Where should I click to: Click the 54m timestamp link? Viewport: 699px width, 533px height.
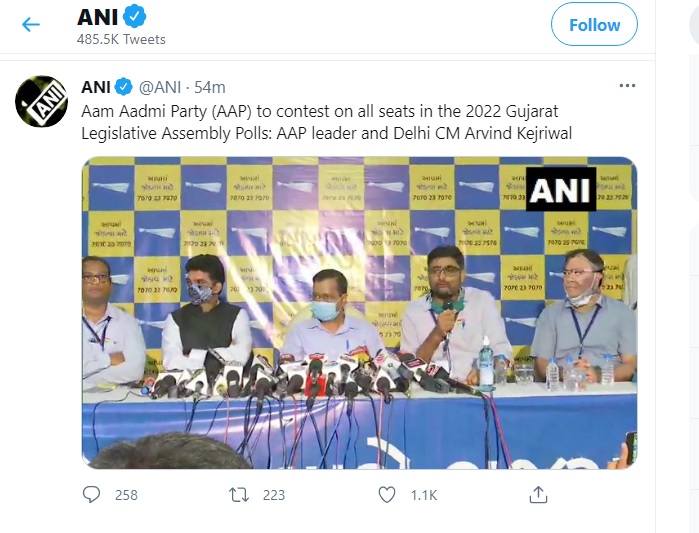tap(210, 87)
